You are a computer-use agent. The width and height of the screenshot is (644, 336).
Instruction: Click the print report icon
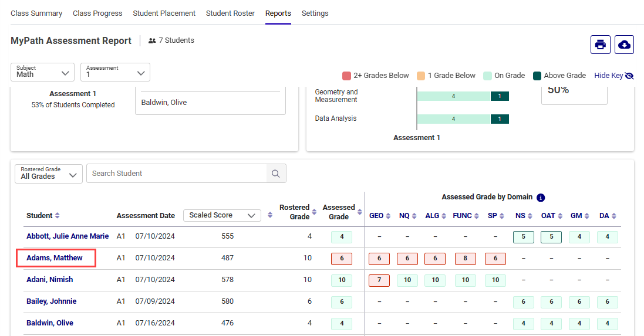600,45
